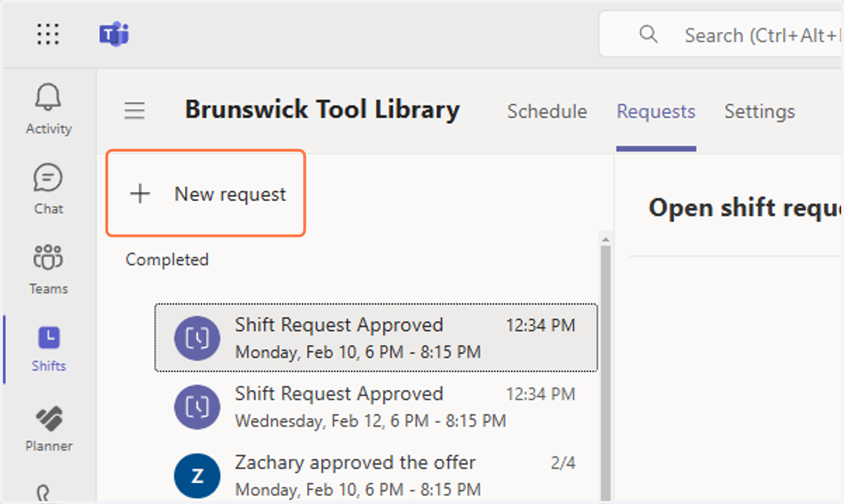Switch to the Requests tab
Image resolution: width=844 pixels, height=504 pixels.
pos(656,111)
